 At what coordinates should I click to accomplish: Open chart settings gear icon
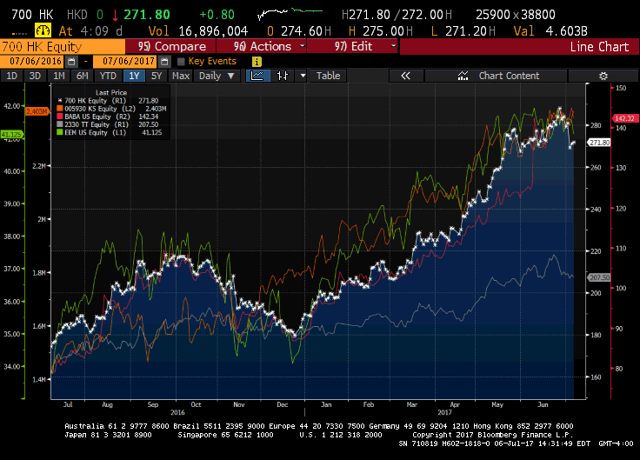click(x=603, y=76)
